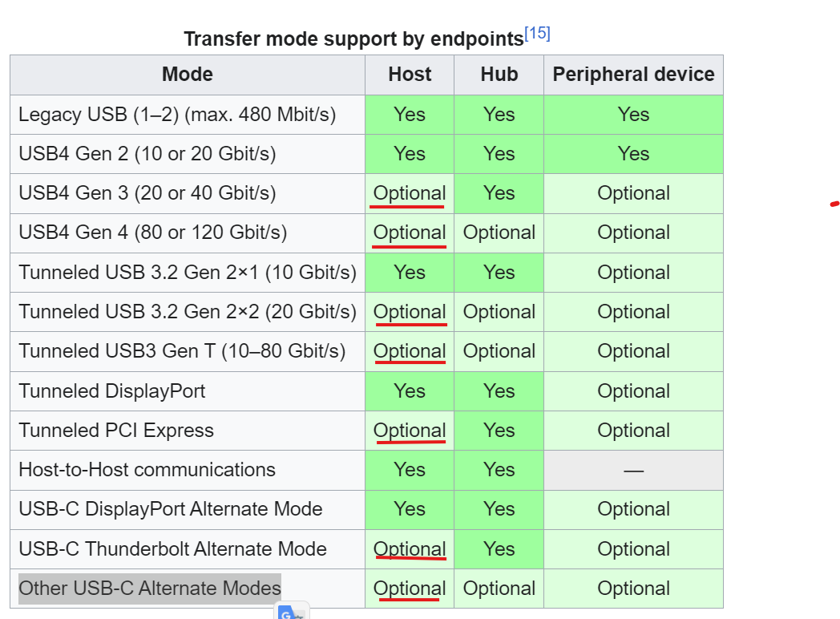Open citation reference [15] link
This screenshot has width=840, height=619.
point(537,33)
